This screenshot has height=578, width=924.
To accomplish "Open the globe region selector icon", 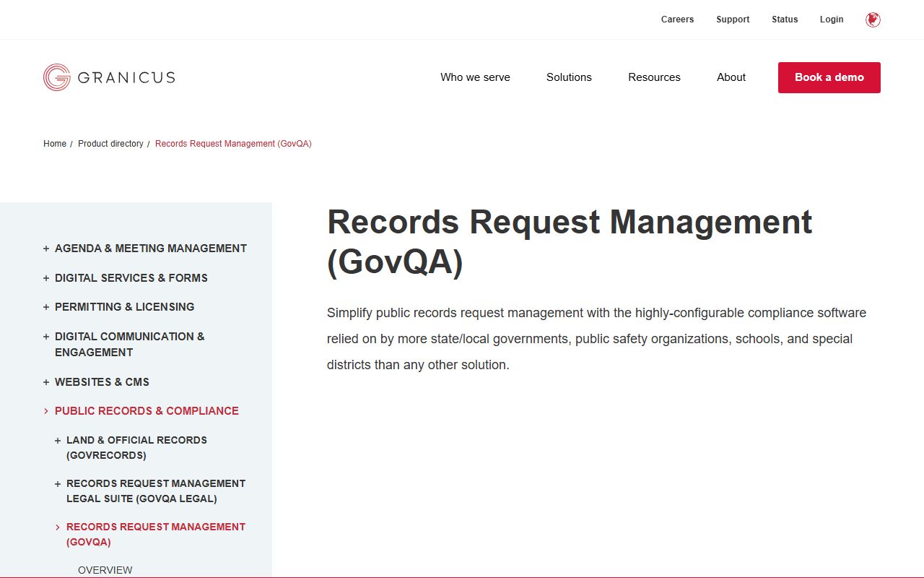I will coord(873,20).
